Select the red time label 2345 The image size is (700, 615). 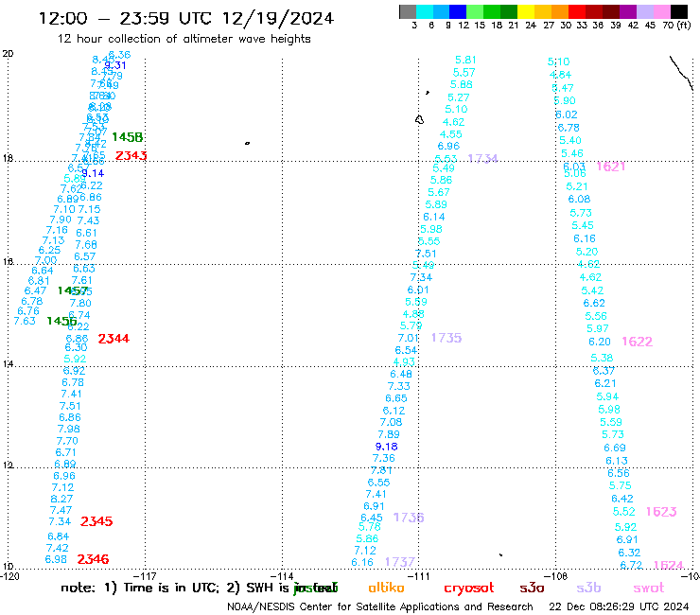[96, 521]
